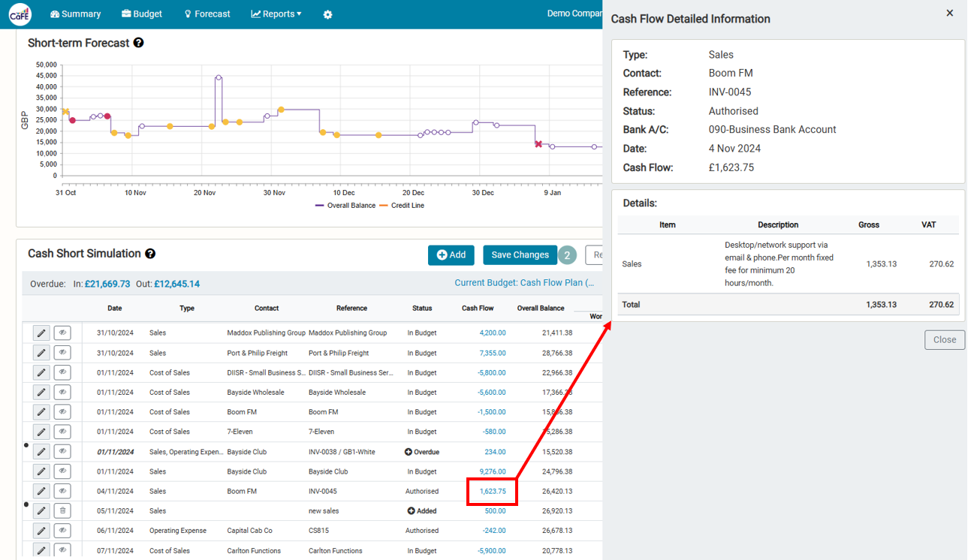Toggle visibility of DIISR Small Business row
The height and width of the screenshot is (560, 968).
click(62, 372)
